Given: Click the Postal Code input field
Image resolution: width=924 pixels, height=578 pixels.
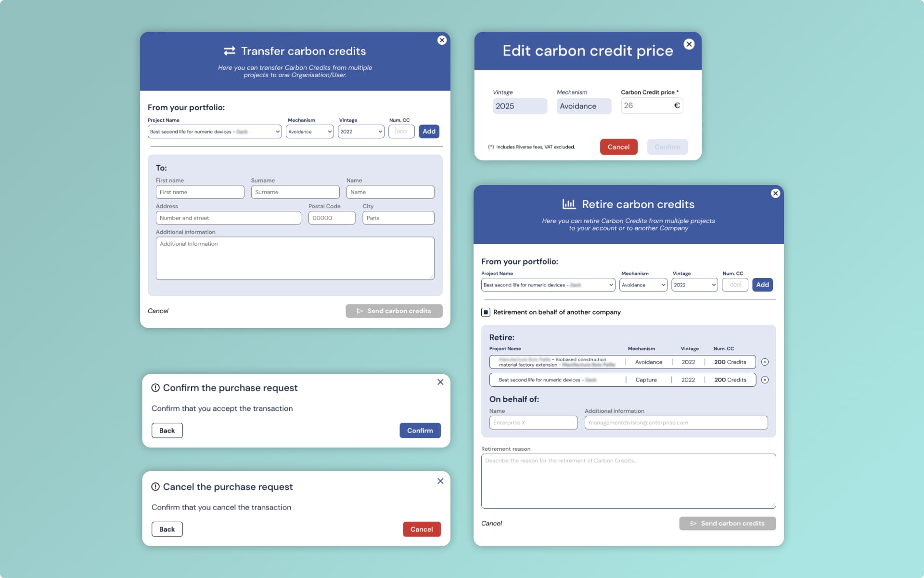Looking at the screenshot, I should pyautogui.click(x=332, y=218).
